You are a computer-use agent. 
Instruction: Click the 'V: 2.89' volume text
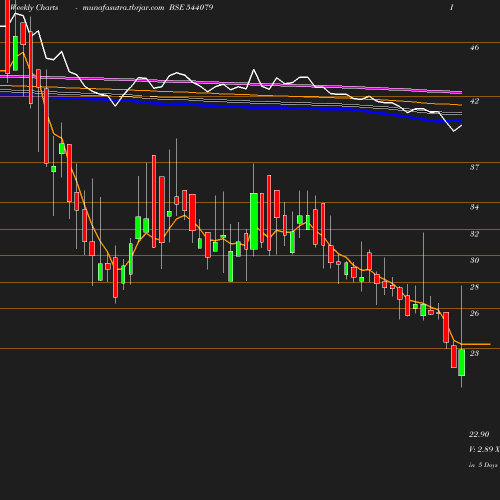pos(481,449)
